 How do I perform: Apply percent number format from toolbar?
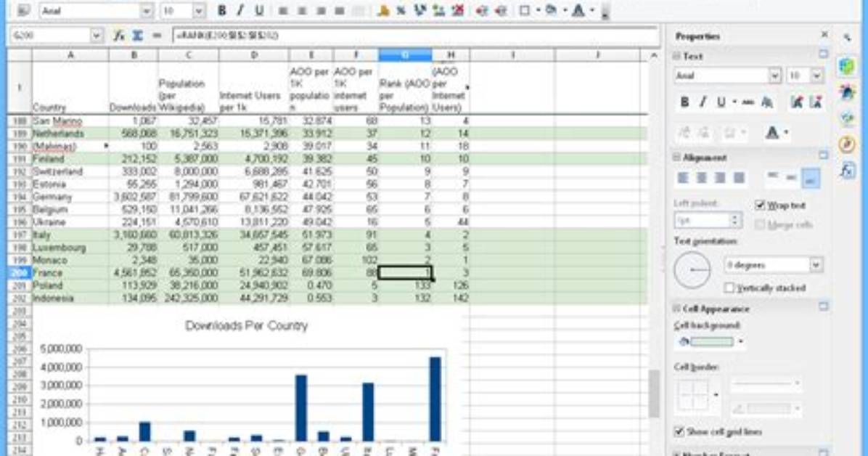coord(401,10)
